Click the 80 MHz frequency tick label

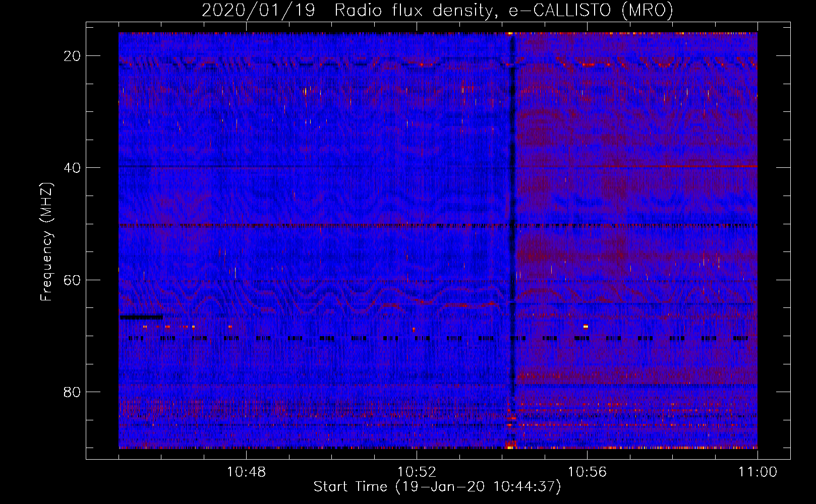coord(72,392)
